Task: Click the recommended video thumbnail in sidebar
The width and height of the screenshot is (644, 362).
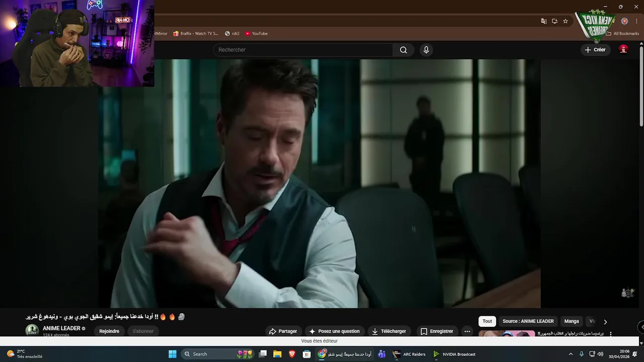Action: [507, 333]
